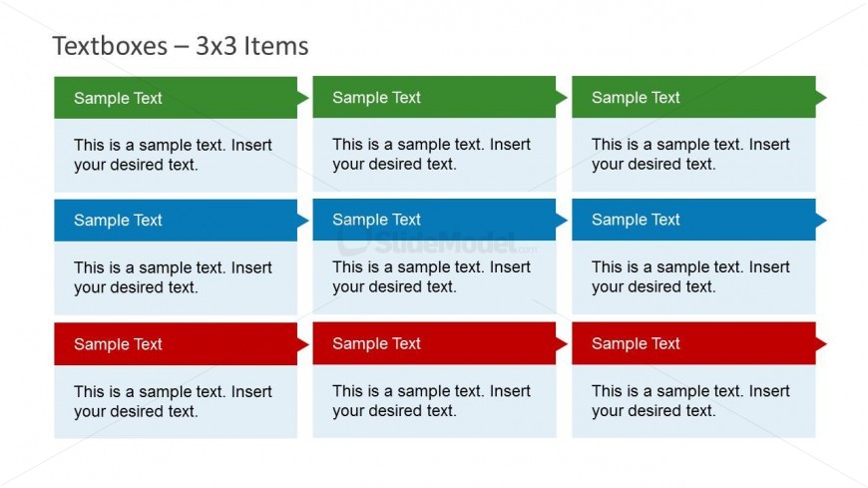Select body text under the middle blue header
This screenshot has height=488, width=868.
coord(431,276)
